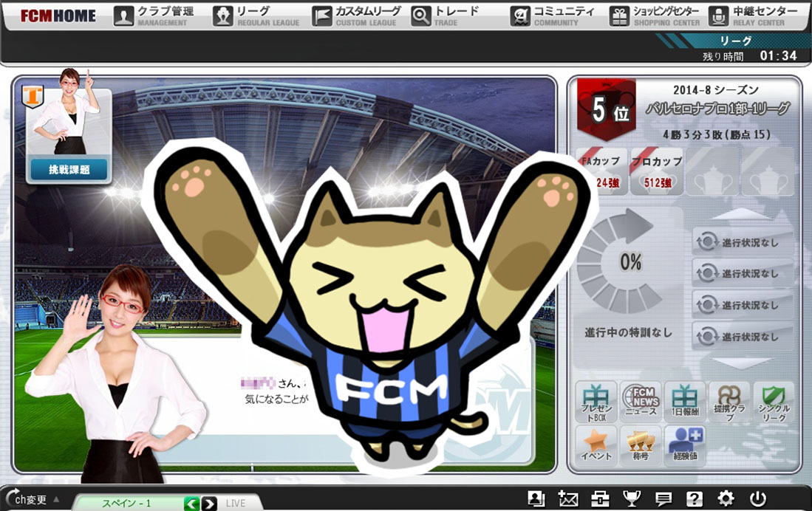Open the 1日報酬 daily reward icon

685,402
